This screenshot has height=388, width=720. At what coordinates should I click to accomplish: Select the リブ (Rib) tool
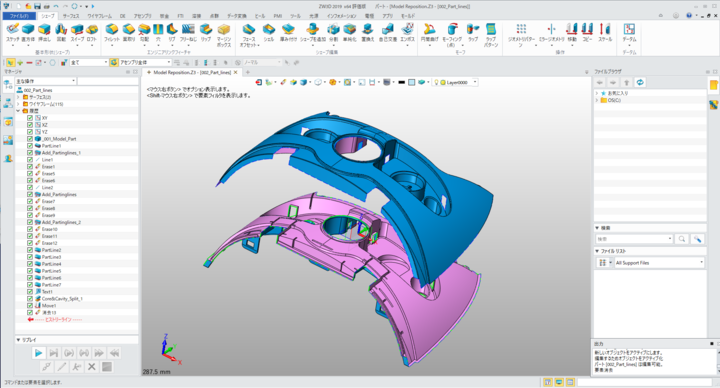click(x=172, y=33)
